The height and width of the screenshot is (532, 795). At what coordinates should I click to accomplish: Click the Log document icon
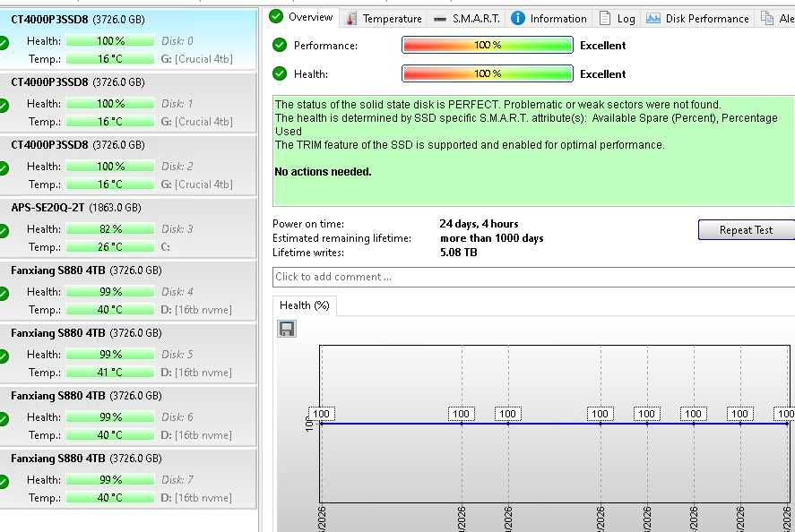[x=605, y=18]
